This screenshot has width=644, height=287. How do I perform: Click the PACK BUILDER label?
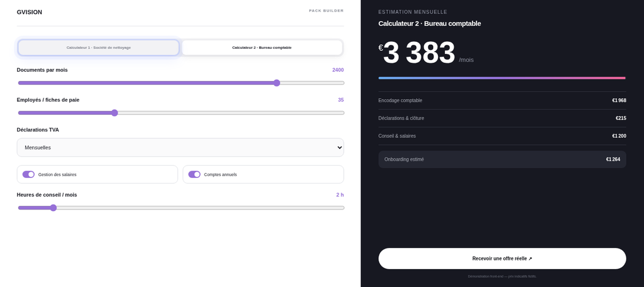tap(326, 11)
